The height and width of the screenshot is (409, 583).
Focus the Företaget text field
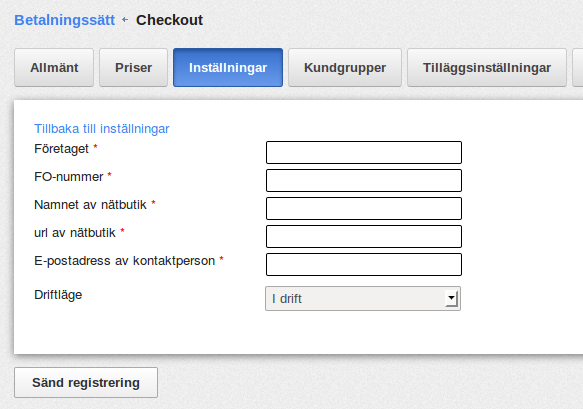[x=364, y=152]
